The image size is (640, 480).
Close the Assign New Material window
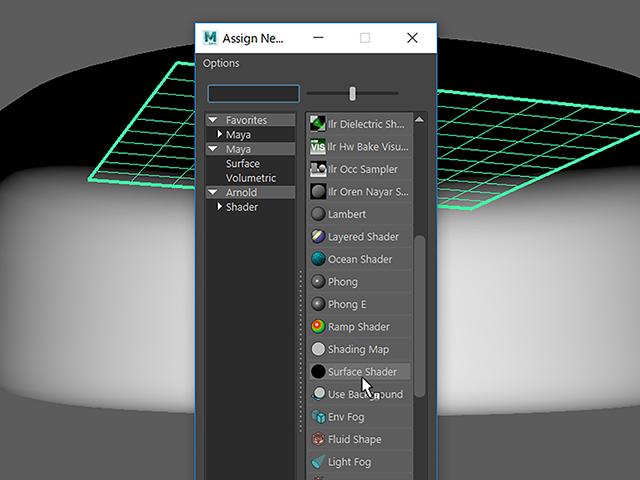coord(412,38)
